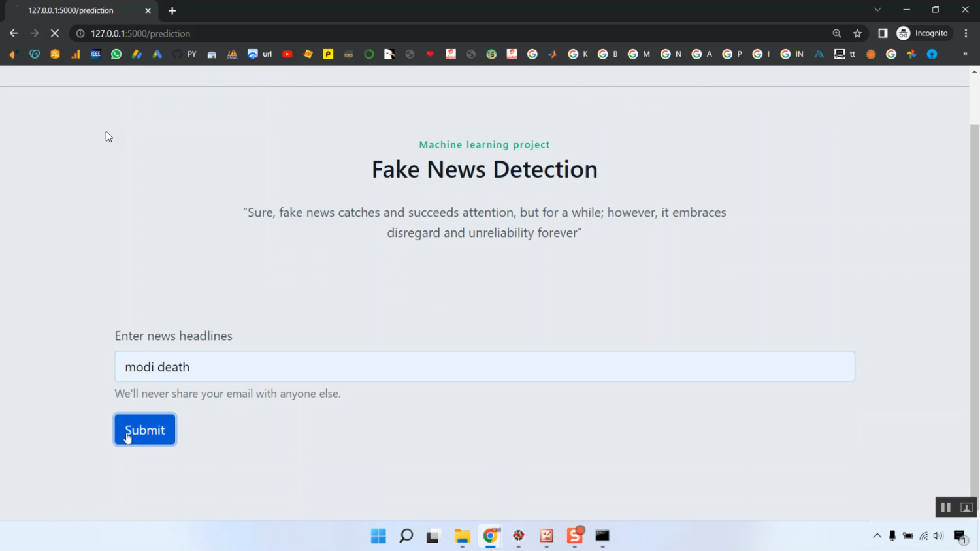Open the Incognito profile indicator
The height and width of the screenshot is (551, 980).
tap(923, 33)
